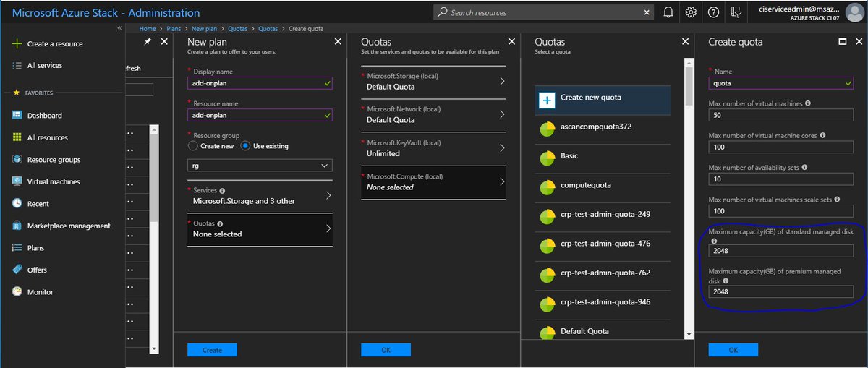
Task: Open All resources in the sidebar
Action: [47, 137]
